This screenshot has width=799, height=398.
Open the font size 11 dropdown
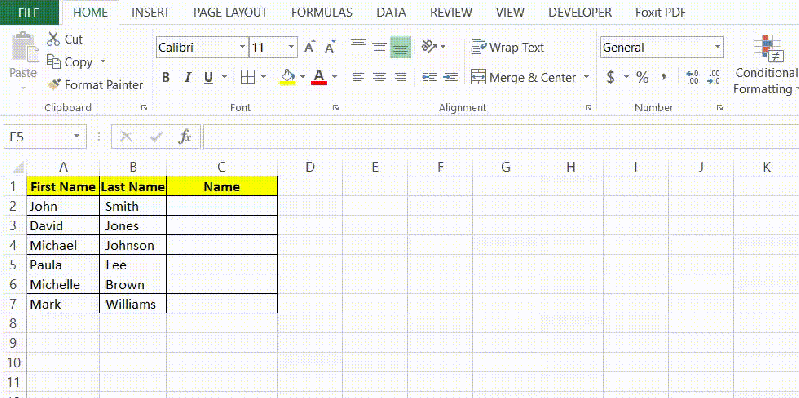(x=291, y=47)
